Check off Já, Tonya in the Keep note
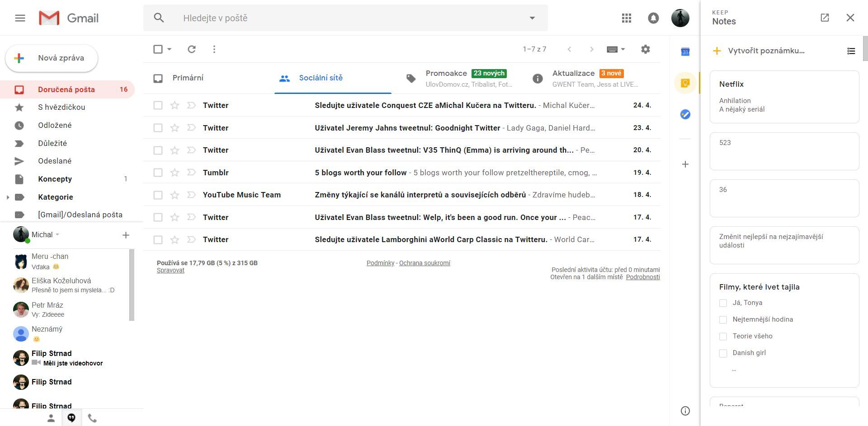Viewport: 868px width, 426px height. pyautogui.click(x=722, y=303)
